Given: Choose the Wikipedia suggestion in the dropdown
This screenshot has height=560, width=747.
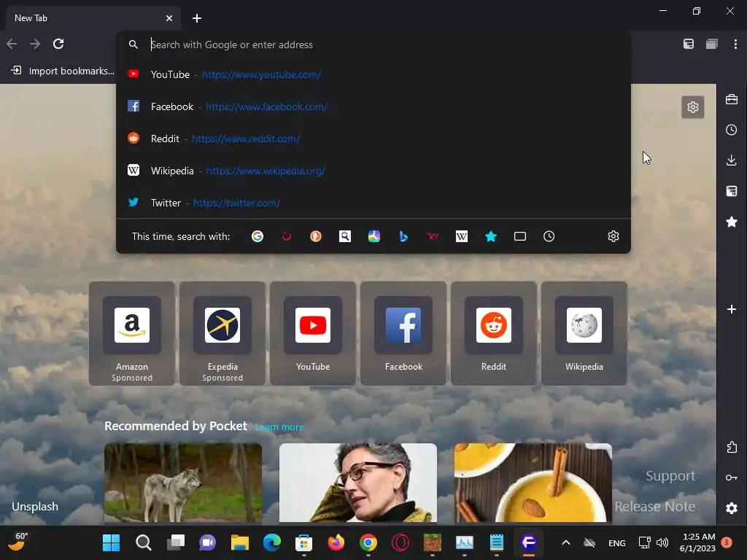Looking at the screenshot, I should click(373, 171).
